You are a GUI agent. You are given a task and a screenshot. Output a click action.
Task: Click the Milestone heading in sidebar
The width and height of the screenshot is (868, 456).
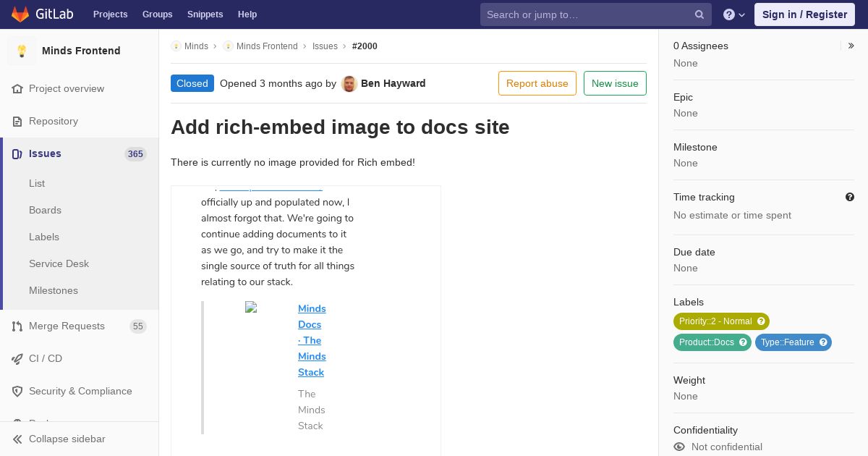[695, 147]
